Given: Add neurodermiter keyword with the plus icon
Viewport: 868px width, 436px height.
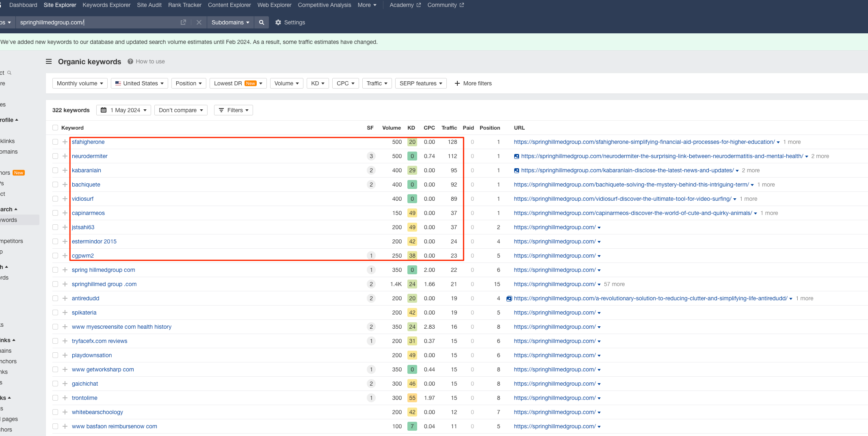Looking at the screenshot, I should 65,156.
